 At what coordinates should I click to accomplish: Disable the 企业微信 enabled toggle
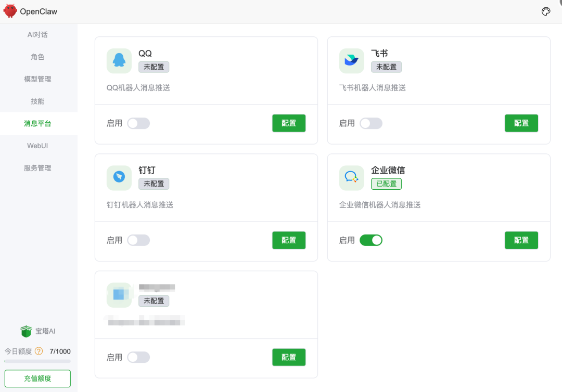coord(371,240)
